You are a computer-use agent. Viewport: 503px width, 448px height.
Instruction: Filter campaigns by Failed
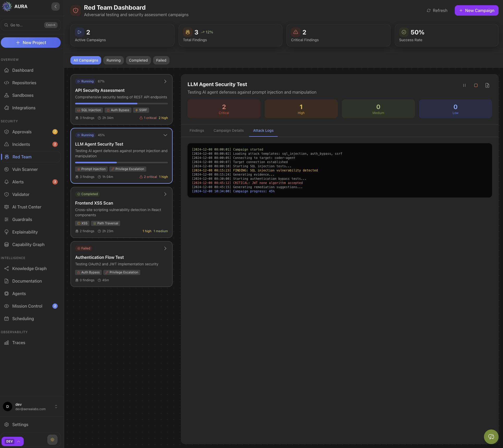coord(161,60)
